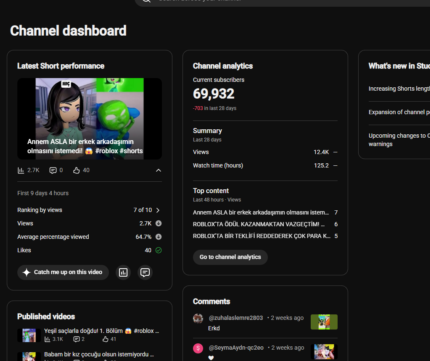Click the Last 48 hours · Views label
This screenshot has height=361, width=430.
click(x=217, y=200)
